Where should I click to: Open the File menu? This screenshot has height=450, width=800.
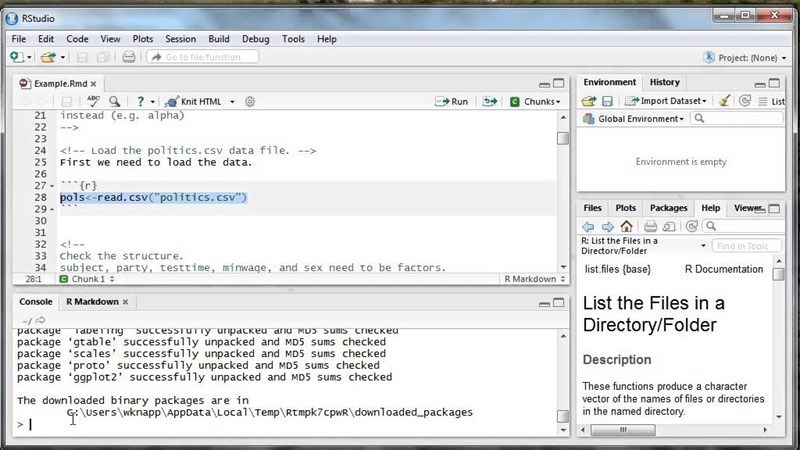coord(19,39)
